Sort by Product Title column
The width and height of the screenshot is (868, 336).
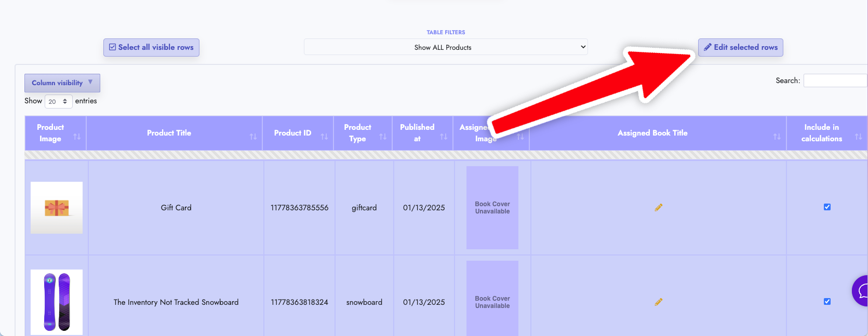[175, 133]
